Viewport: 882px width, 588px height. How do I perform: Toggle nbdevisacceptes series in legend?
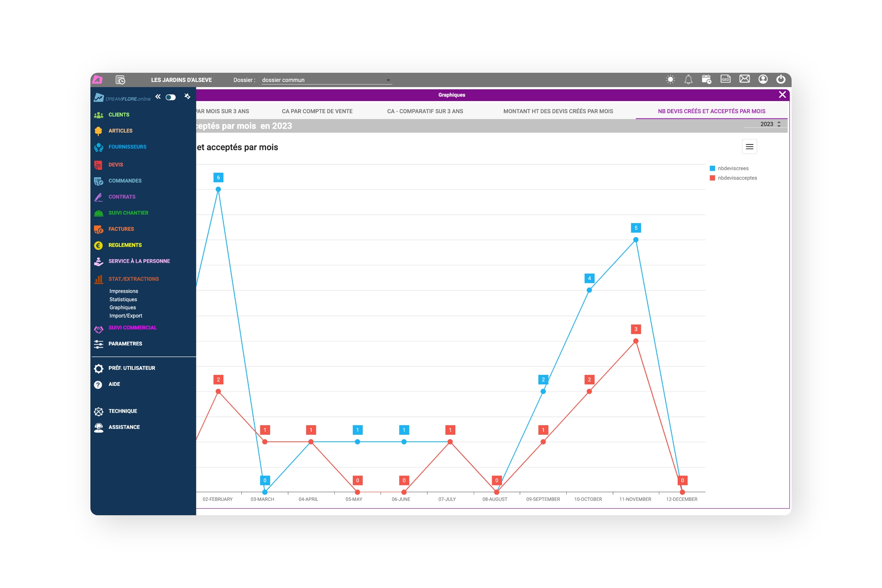point(737,178)
